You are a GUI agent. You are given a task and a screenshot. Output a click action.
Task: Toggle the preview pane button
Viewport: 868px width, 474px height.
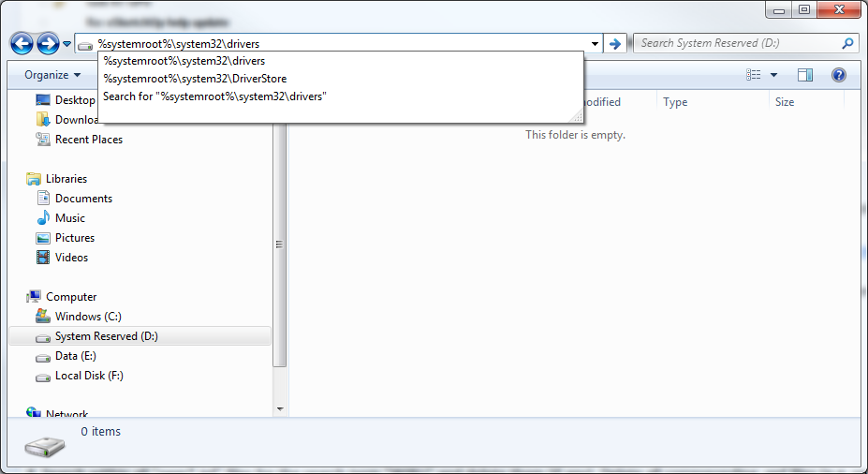coord(805,75)
